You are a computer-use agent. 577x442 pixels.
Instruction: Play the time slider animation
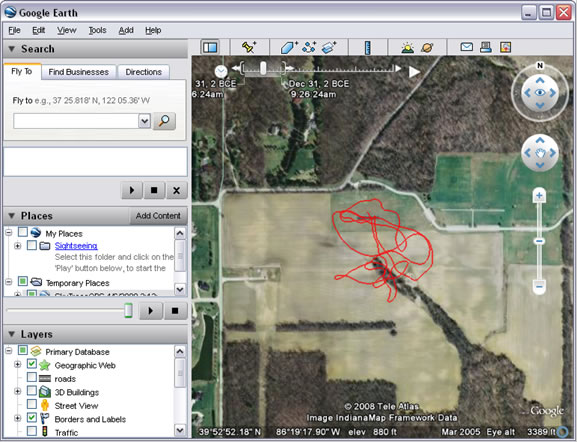[414, 72]
